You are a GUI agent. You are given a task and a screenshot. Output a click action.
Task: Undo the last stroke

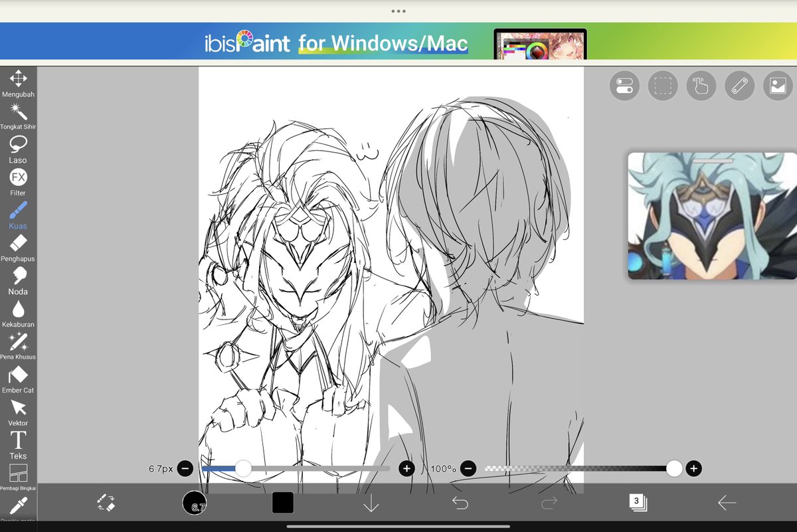pos(460,503)
